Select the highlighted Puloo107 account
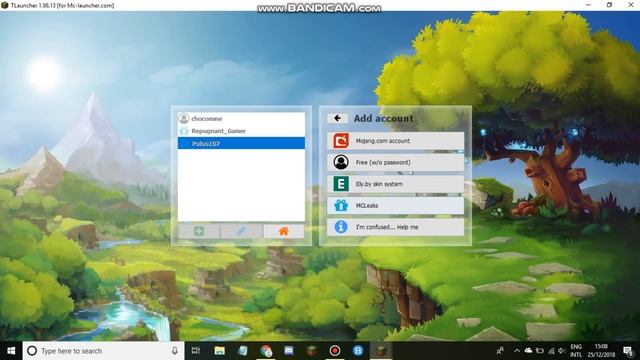The image size is (640, 360). pos(241,143)
